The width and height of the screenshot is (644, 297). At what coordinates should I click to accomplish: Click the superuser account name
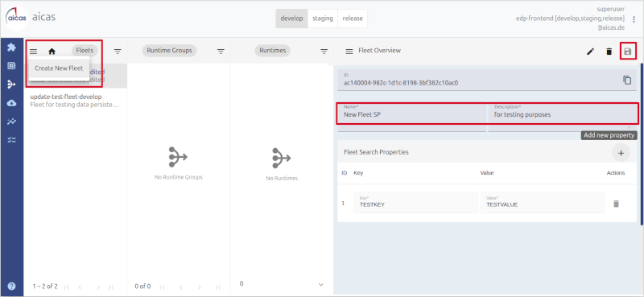(611, 9)
